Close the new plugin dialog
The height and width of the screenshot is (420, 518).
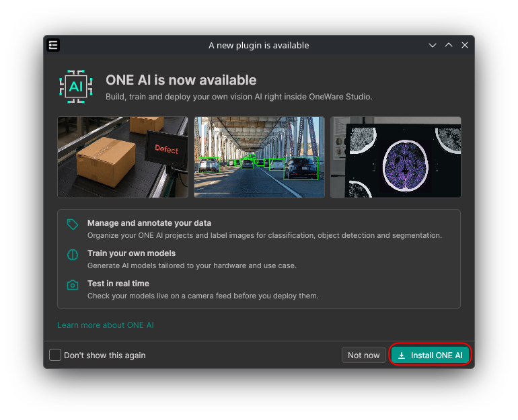coord(465,45)
